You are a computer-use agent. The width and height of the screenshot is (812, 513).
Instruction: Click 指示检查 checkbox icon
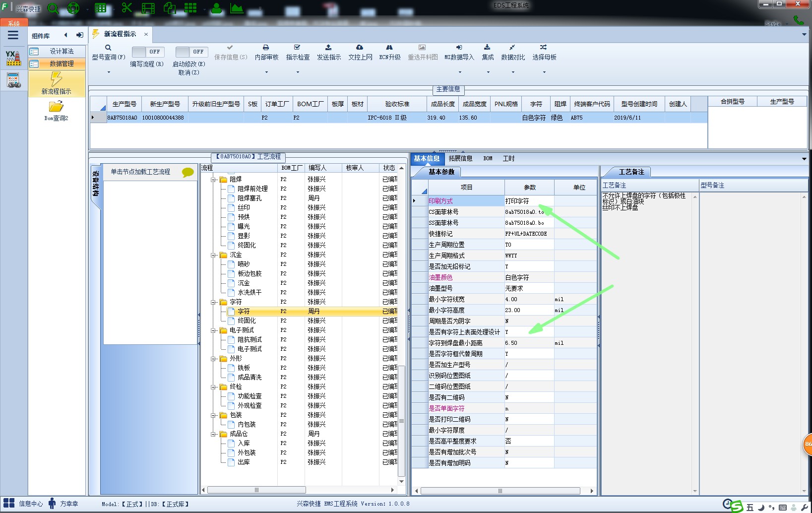pyautogui.click(x=298, y=53)
